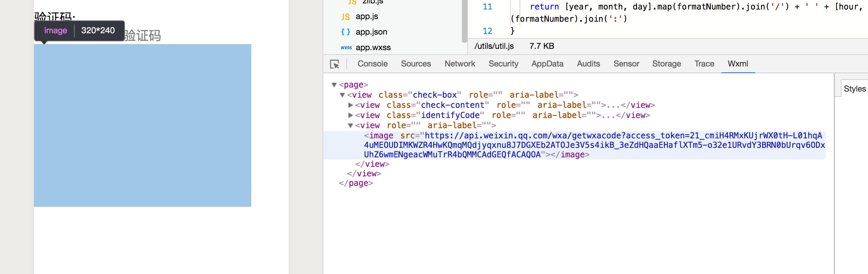
Task: Switch to the AppData tab
Action: (x=547, y=64)
